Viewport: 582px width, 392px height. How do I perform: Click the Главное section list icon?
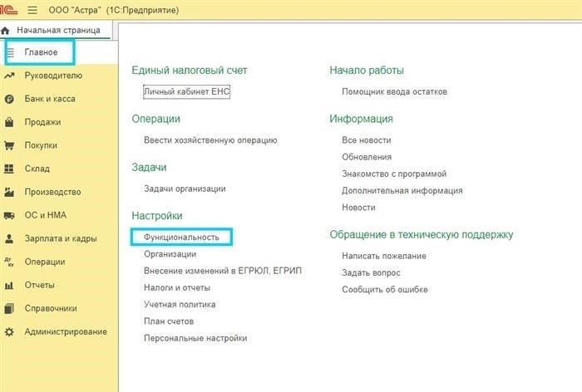[x=10, y=52]
